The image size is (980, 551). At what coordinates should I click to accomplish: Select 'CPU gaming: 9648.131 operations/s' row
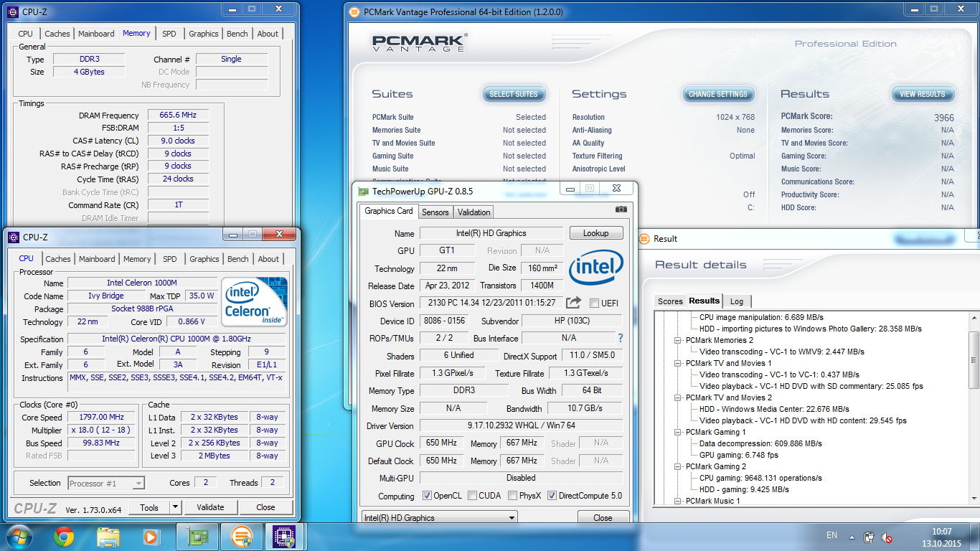point(760,478)
